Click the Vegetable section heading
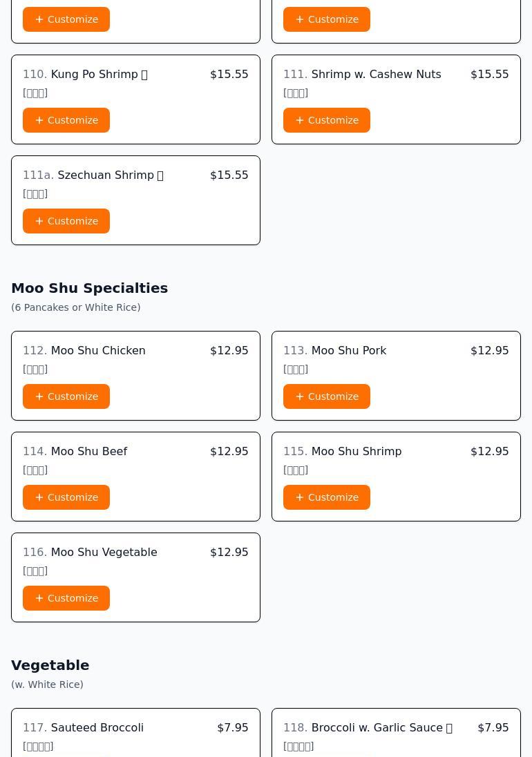Screen dimensions: 532x757 (50, 665)
